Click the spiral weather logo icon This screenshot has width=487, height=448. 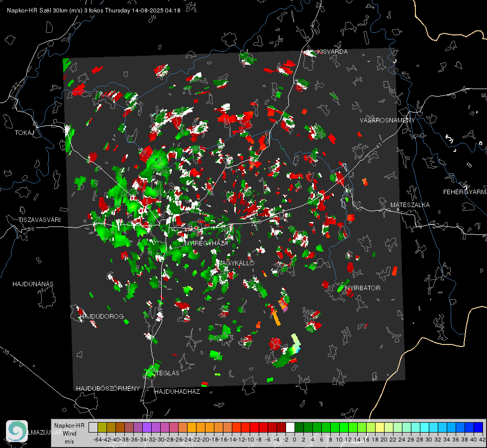[17, 431]
